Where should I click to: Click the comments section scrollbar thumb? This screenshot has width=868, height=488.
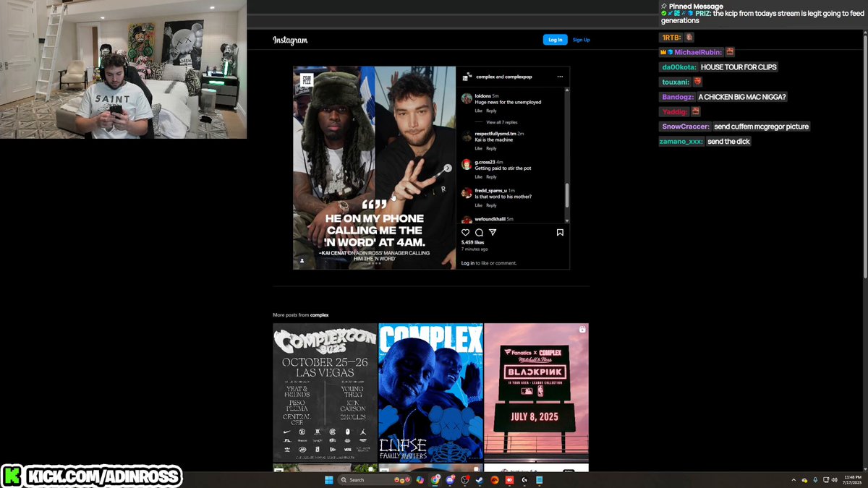click(x=566, y=195)
